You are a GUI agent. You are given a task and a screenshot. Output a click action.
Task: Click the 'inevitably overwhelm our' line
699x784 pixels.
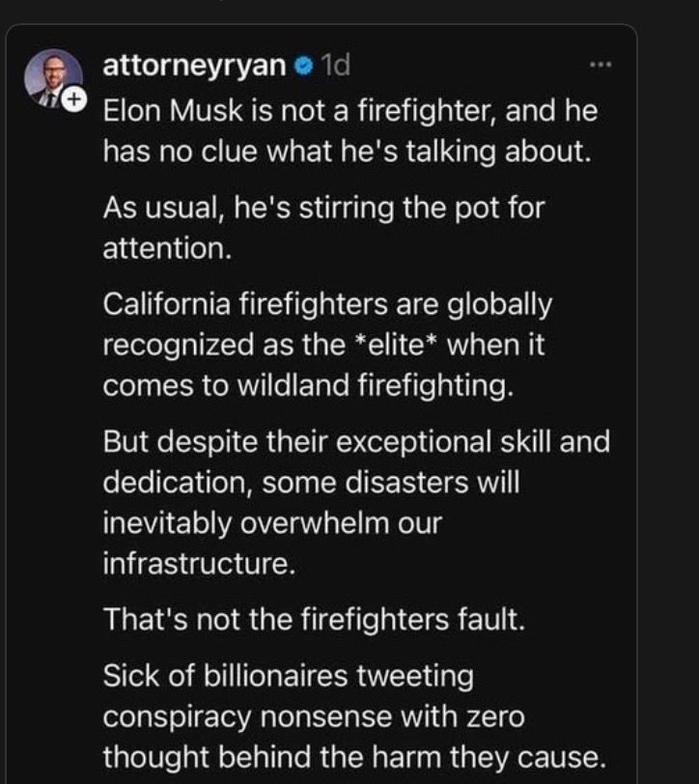tap(271, 522)
